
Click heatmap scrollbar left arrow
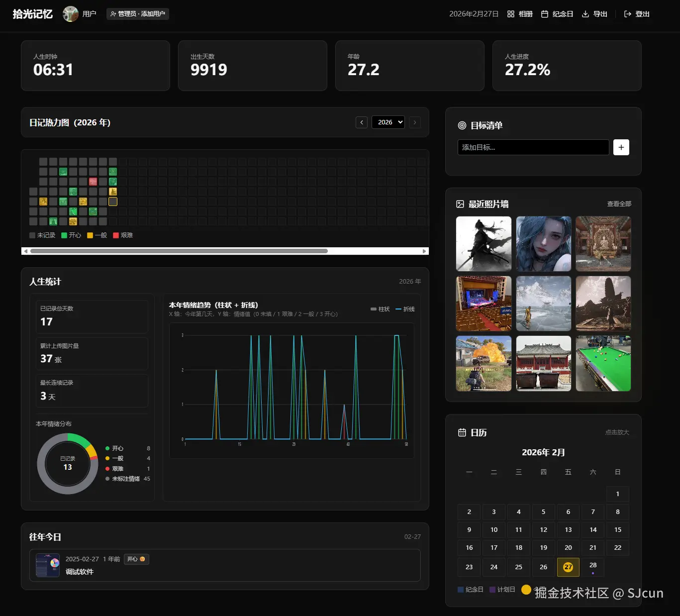(25, 251)
